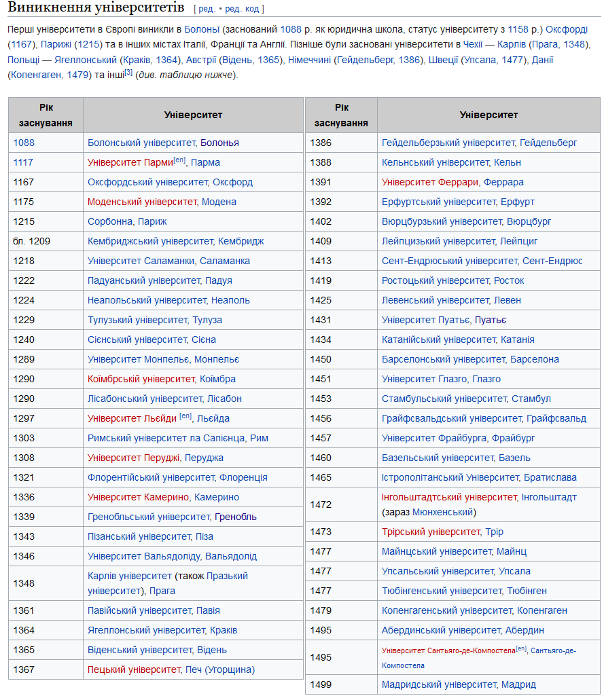Open red link Університет Парми

coord(130,162)
